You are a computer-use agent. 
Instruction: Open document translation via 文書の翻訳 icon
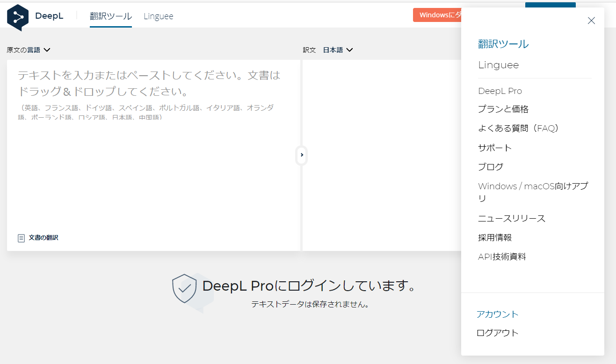click(37, 237)
